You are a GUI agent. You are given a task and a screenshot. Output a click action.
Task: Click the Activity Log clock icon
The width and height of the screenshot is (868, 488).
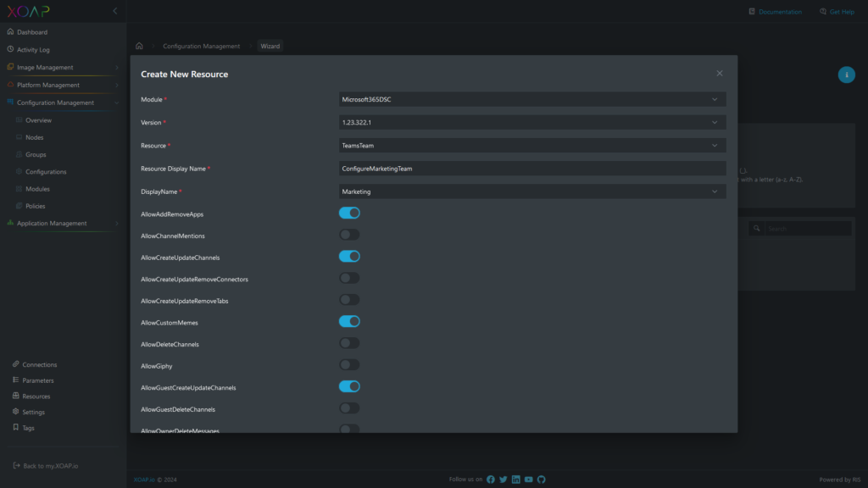(x=10, y=49)
